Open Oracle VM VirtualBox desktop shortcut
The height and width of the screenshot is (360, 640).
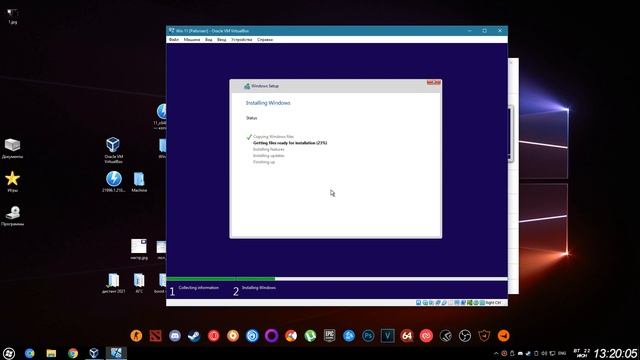click(113, 150)
